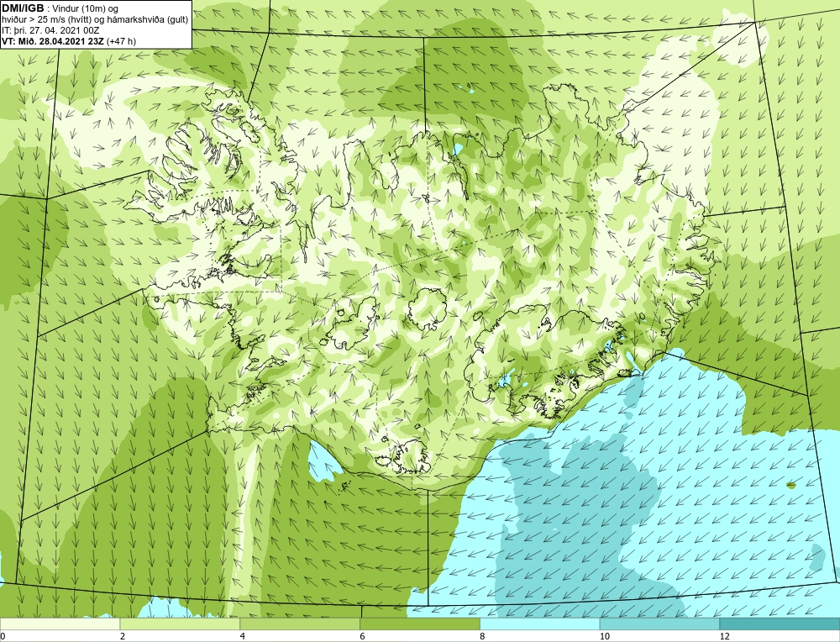
Task: Click the 0–2 m/s palest legend color band
Action: (60, 624)
